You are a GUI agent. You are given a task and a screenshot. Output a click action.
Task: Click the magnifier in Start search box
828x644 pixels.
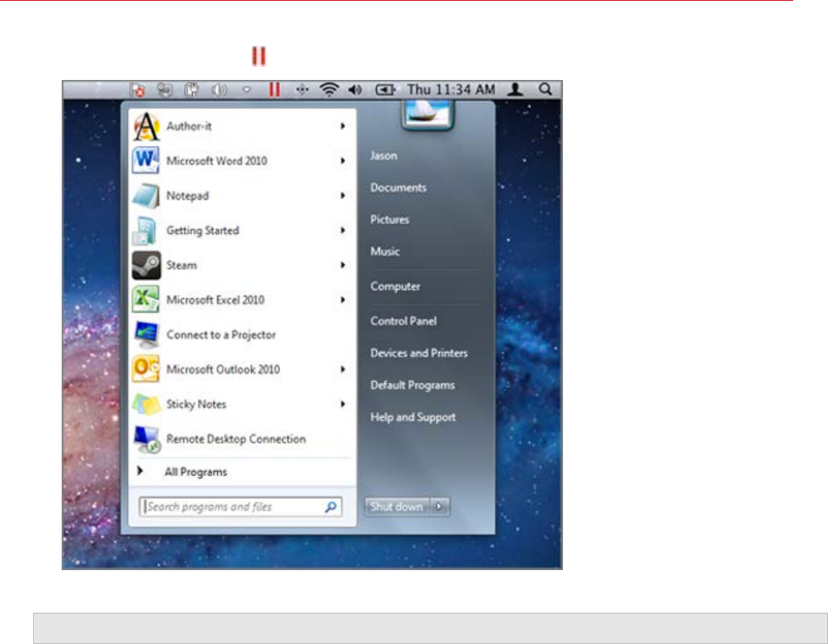pyautogui.click(x=331, y=508)
